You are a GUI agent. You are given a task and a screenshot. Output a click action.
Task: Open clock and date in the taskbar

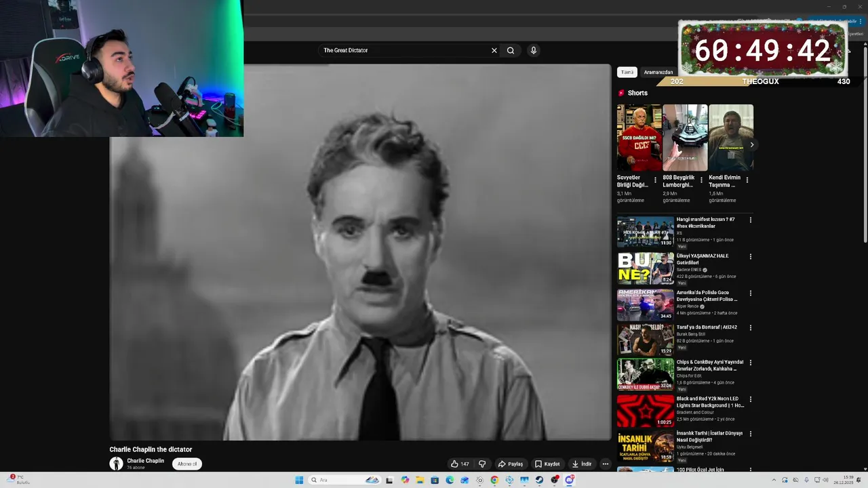click(x=844, y=480)
